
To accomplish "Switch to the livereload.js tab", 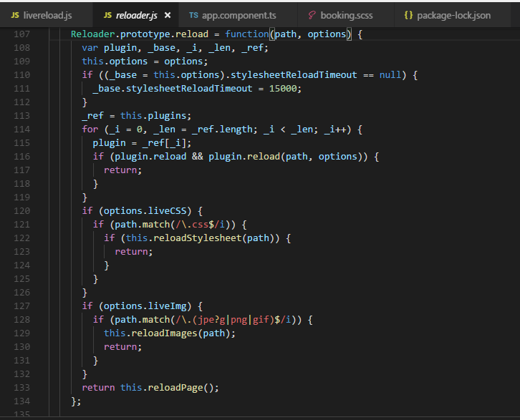I will point(47,15).
